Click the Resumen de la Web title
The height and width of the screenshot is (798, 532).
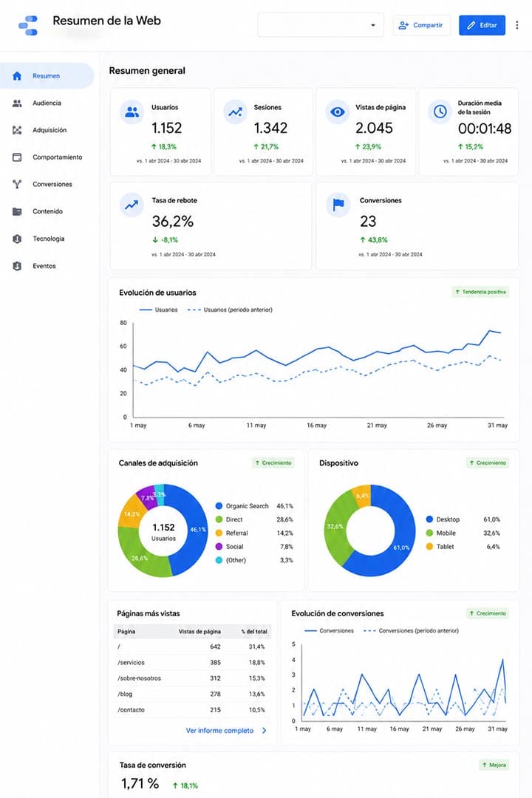click(x=107, y=21)
